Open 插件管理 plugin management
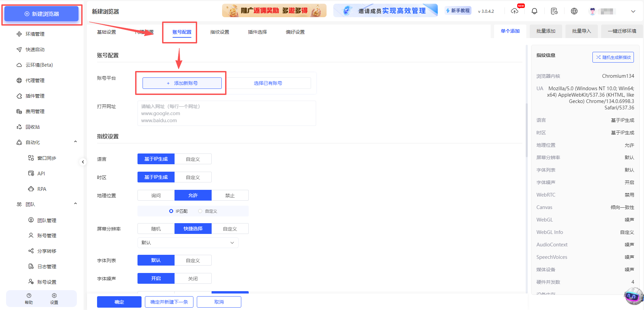This screenshot has width=644, height=310. pos(34,96)
